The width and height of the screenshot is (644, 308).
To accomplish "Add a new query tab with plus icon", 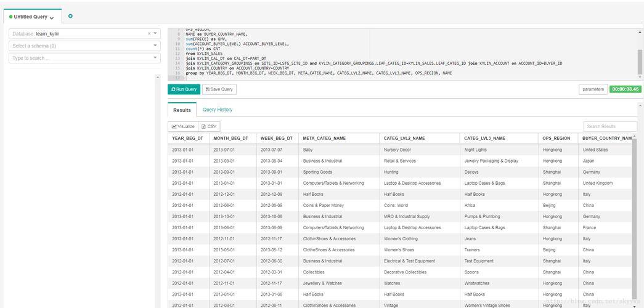I will click(70, 16).
